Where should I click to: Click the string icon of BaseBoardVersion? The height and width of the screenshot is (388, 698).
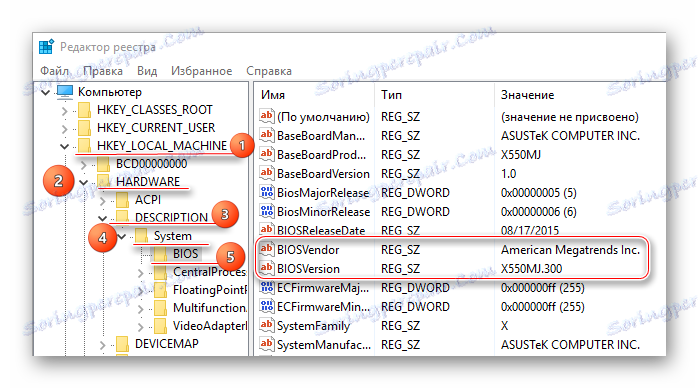(267, 174)
